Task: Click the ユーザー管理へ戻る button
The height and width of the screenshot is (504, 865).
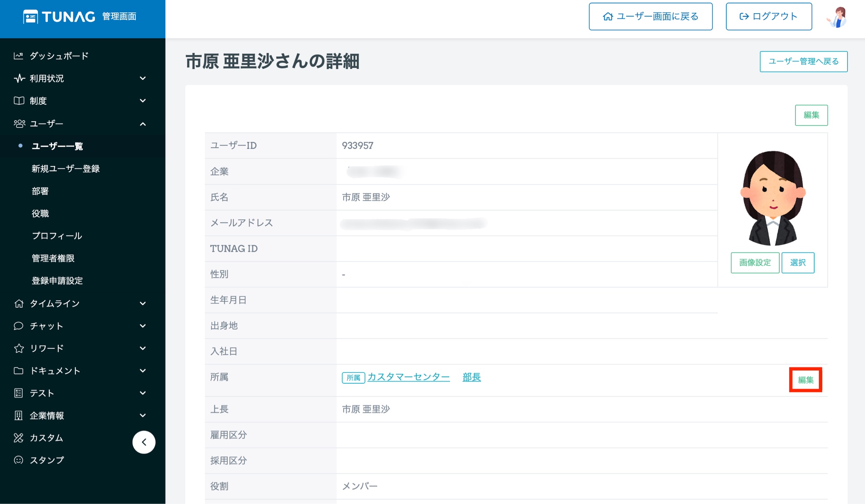Action: 804,61
